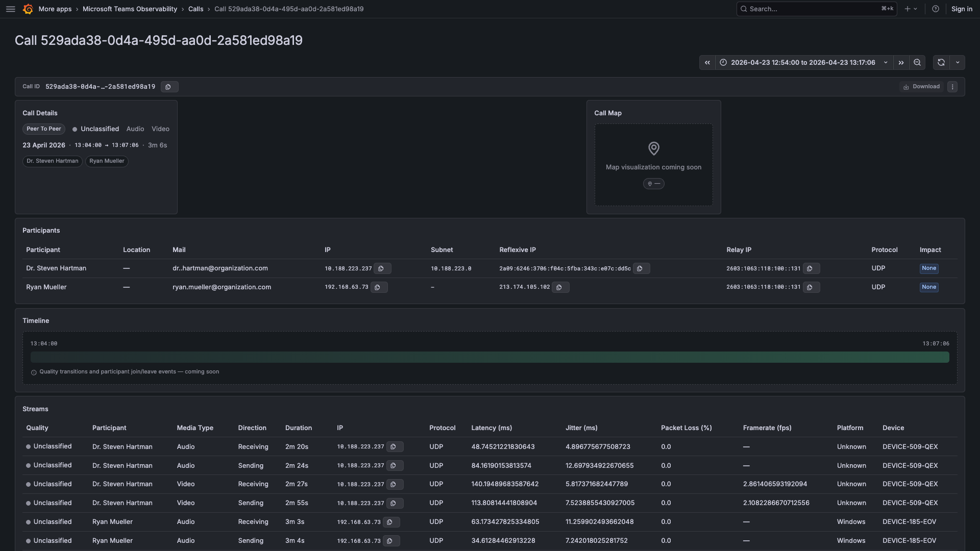Navigate to Calls breadcrumb
This screenshot has height=551, width=980.
(195, 9)
